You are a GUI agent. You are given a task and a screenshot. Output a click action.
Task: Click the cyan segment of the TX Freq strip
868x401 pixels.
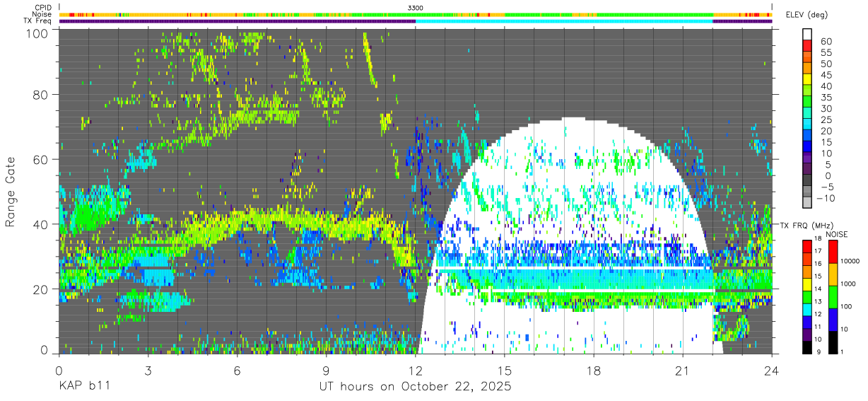click(x=564, y=21)
